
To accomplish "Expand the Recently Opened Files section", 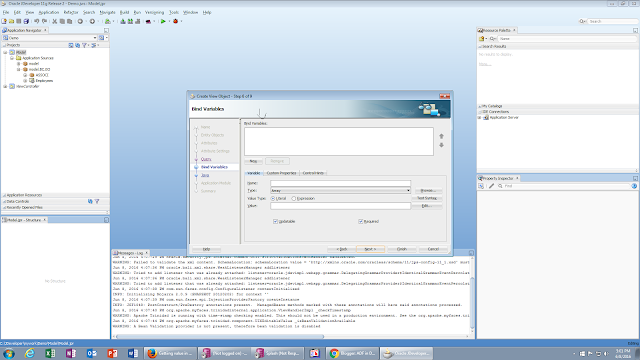I will tap(4, 207).
